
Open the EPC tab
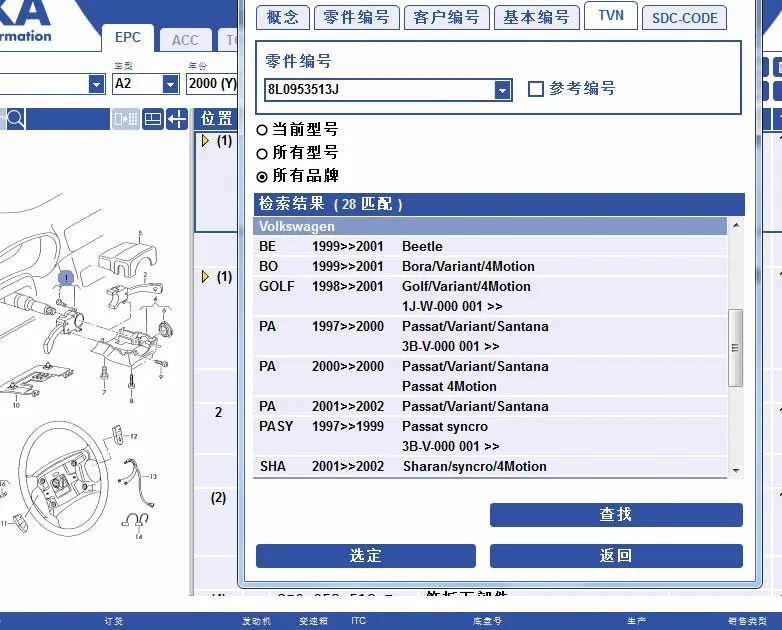[128, 37]
